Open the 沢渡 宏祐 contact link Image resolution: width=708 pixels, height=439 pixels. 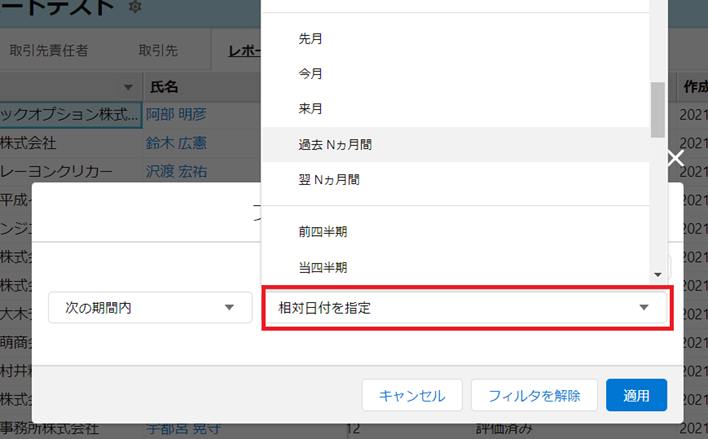pos(176,172)
